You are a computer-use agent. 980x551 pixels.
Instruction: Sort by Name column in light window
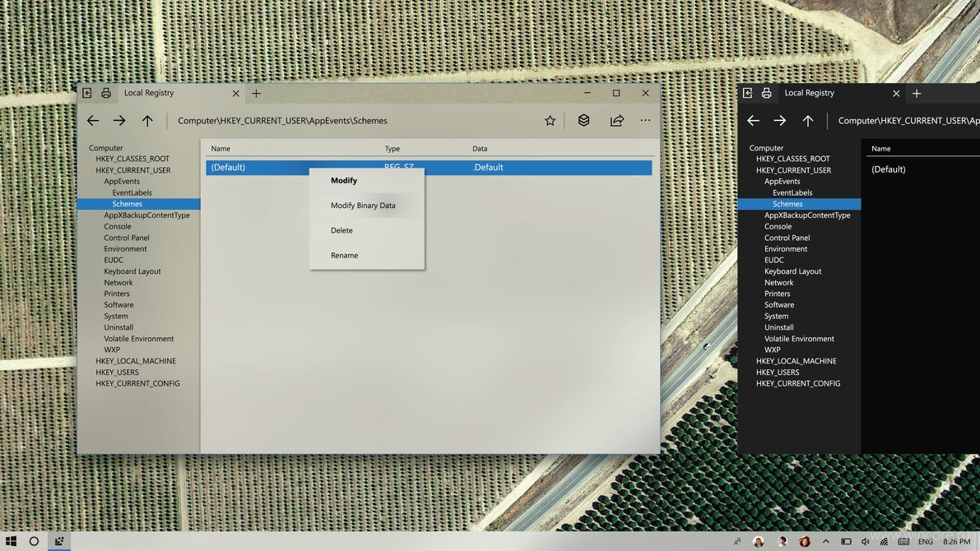[221, 149]
